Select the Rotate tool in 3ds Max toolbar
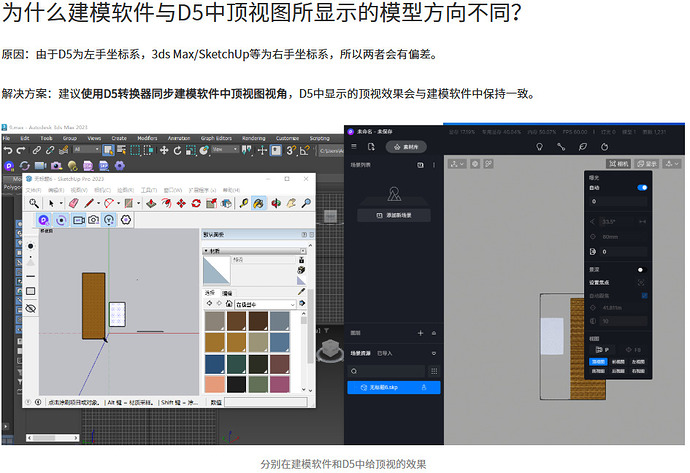 click(x=177, y=150)
